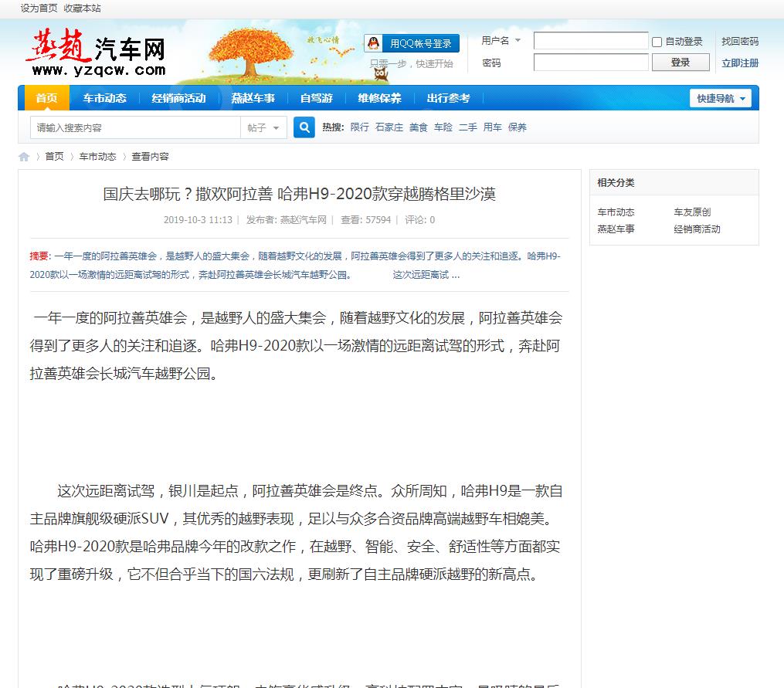Click the magnifier search button
Screen dimensions: 784x688
pyautogui.click(x=304, y=127)
